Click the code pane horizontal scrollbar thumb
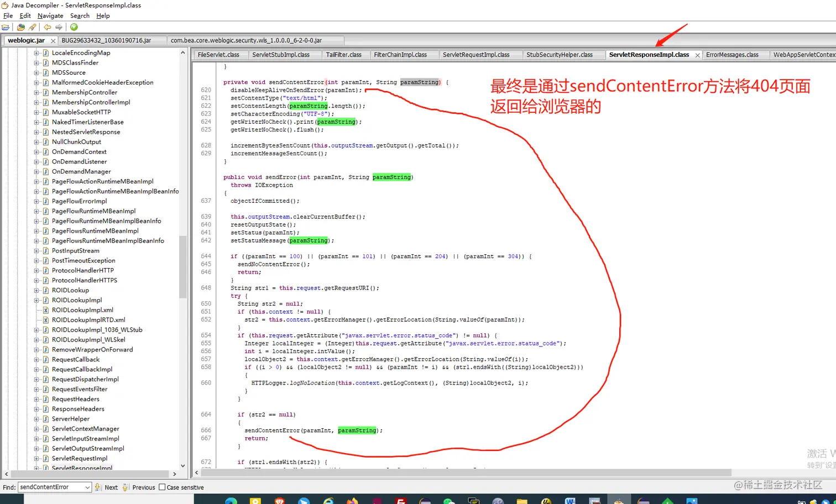 tap(466, 473)
